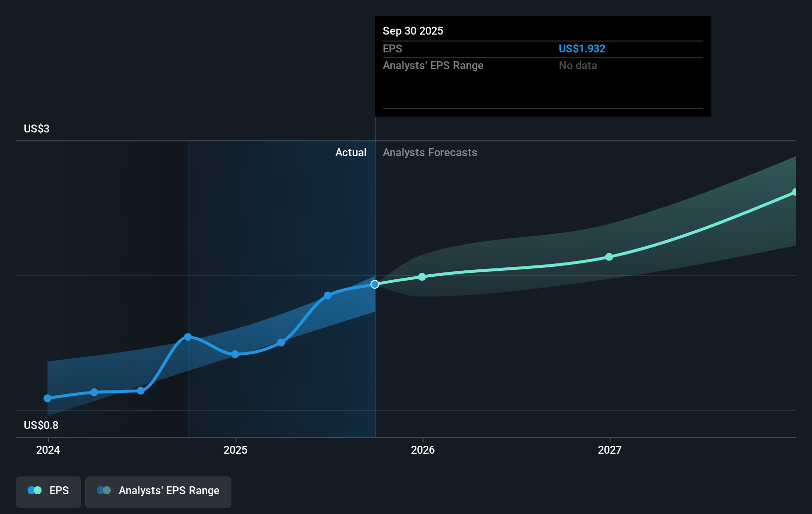Image resolution: width=812 pixels, height=514 pixels.
Task: Toggle the Analysts' EPS Range series visibility
Action: [x=158, y=491]
